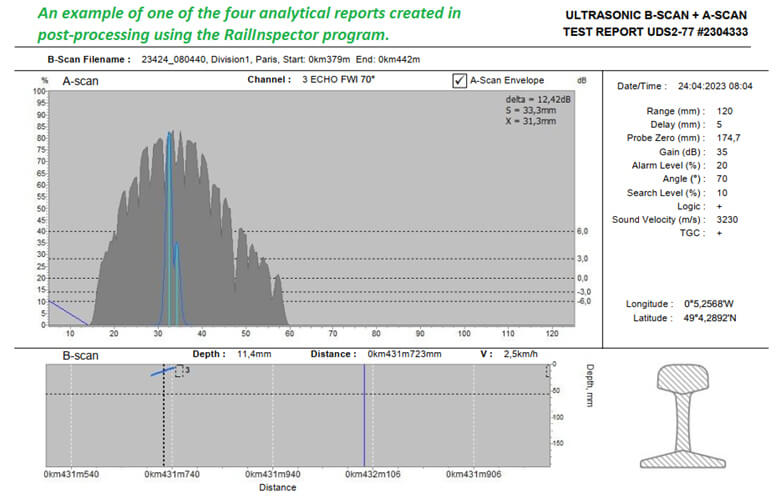Screen dimensions: 776x504
Task: Select the Delay (mm) value 5
Action: point(719,125)
